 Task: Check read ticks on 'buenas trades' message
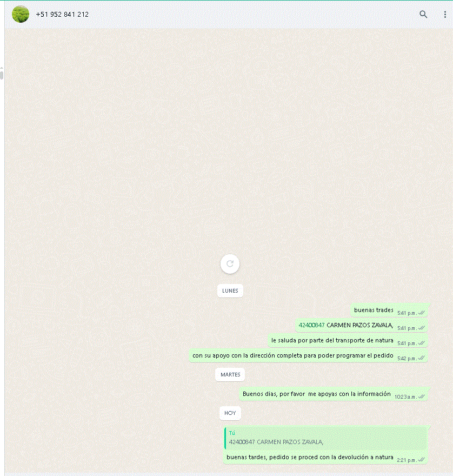pyautogui.click(x=421, y=313)
